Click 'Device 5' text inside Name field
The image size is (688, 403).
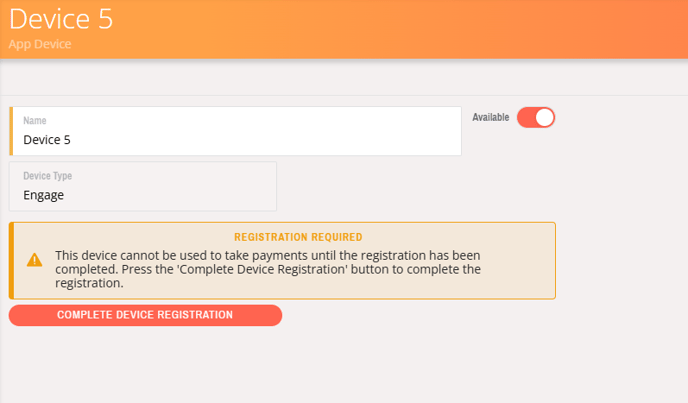pos(47,140)
